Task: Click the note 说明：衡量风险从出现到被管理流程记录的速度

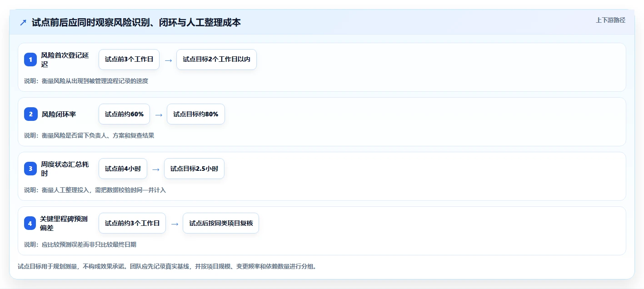Action: [x=86, y=81]
